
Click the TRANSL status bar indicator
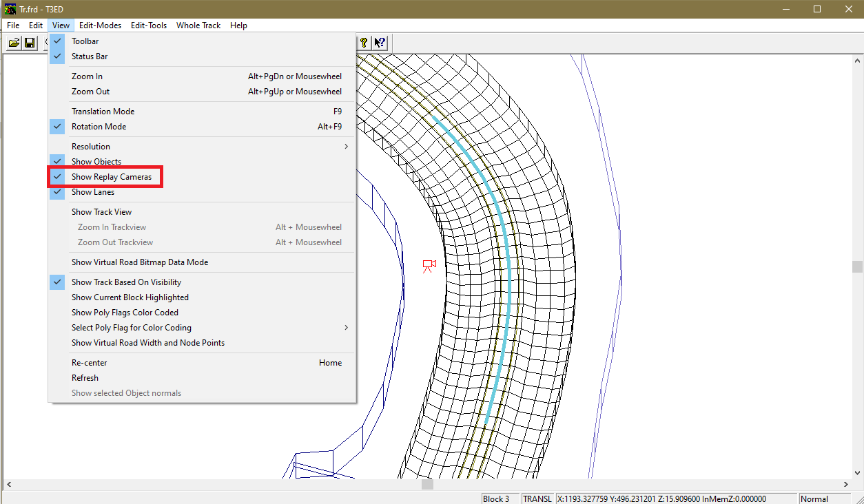pos(537,498)
